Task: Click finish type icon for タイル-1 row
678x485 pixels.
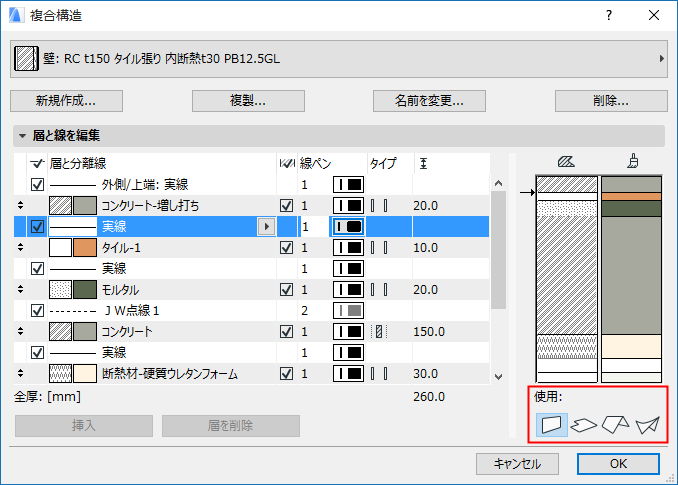Action: [379, 248]
